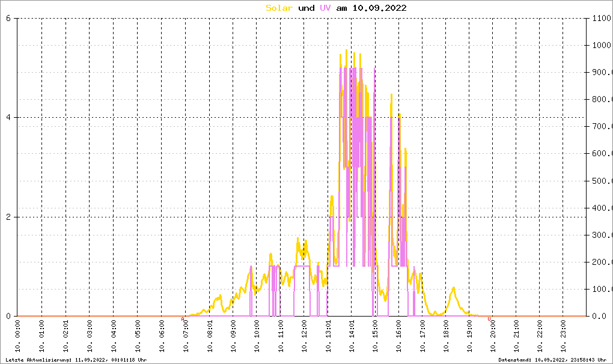Click the time label "10. 23:00"

(x=563, y=336)
